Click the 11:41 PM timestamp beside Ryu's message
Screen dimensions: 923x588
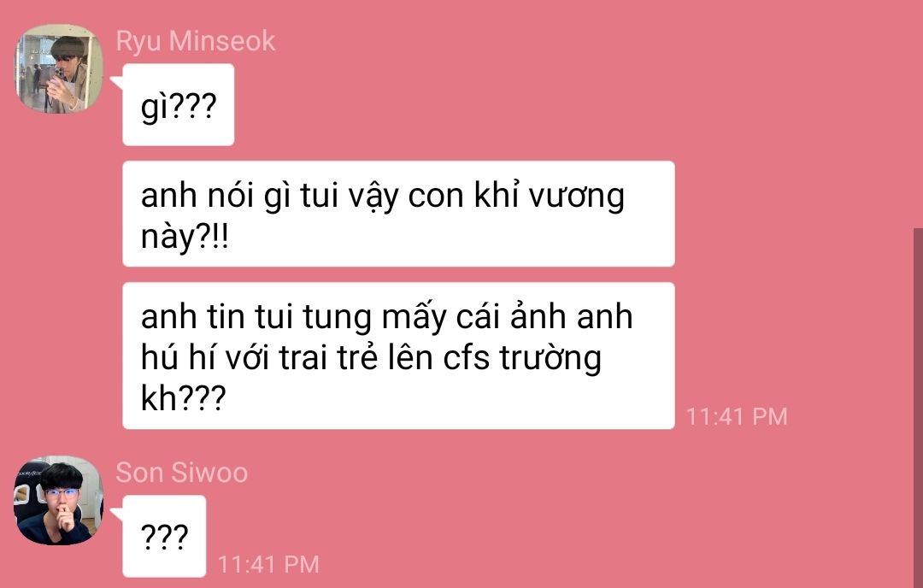click(x=737, y=417)
